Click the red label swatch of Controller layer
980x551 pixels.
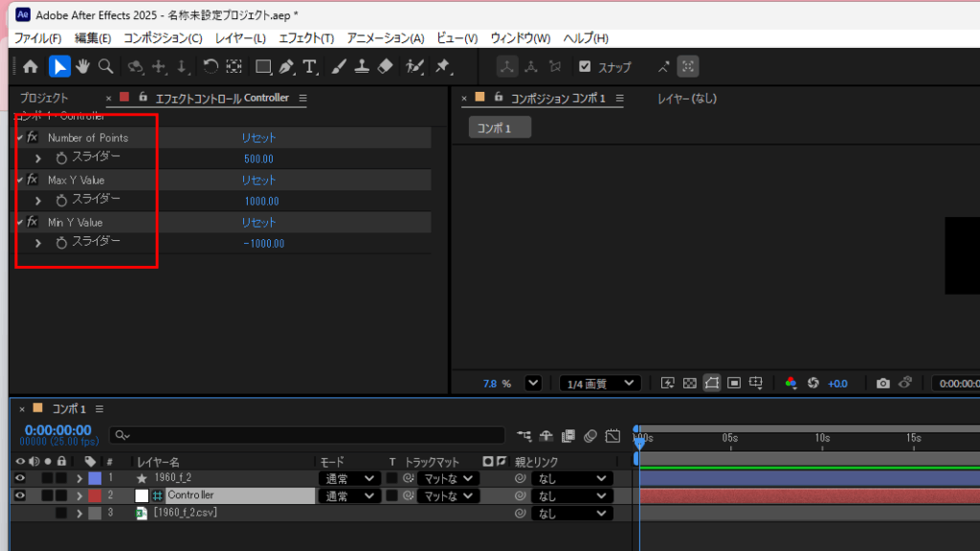point(95,496)
